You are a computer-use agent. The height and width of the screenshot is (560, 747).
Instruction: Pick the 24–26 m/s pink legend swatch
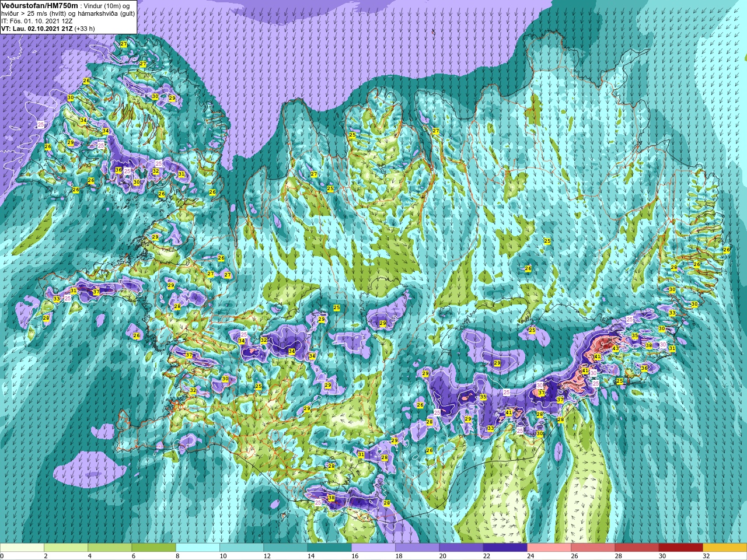click(x=549, y=548)
